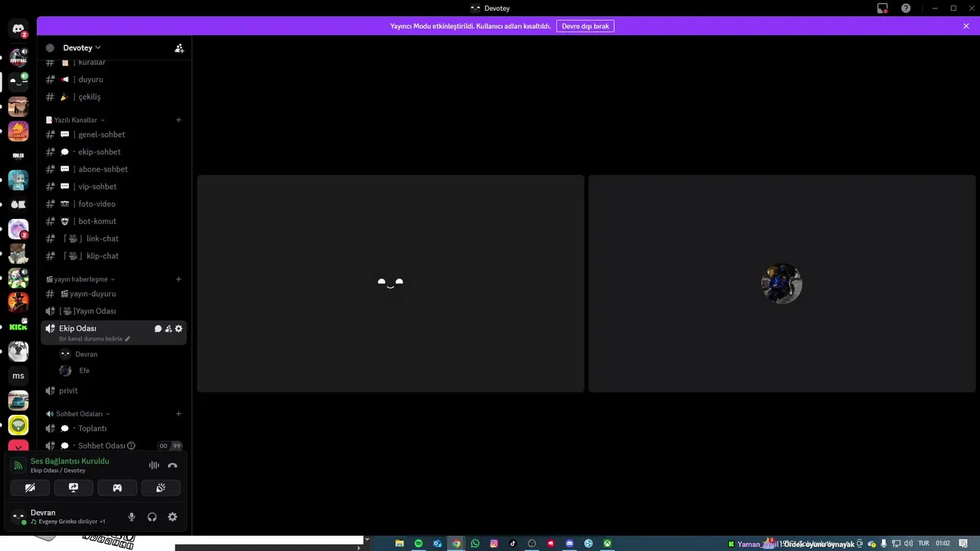Open the foto-video channel
Viewport: 980px width, 551px height.
pos(113,204)
